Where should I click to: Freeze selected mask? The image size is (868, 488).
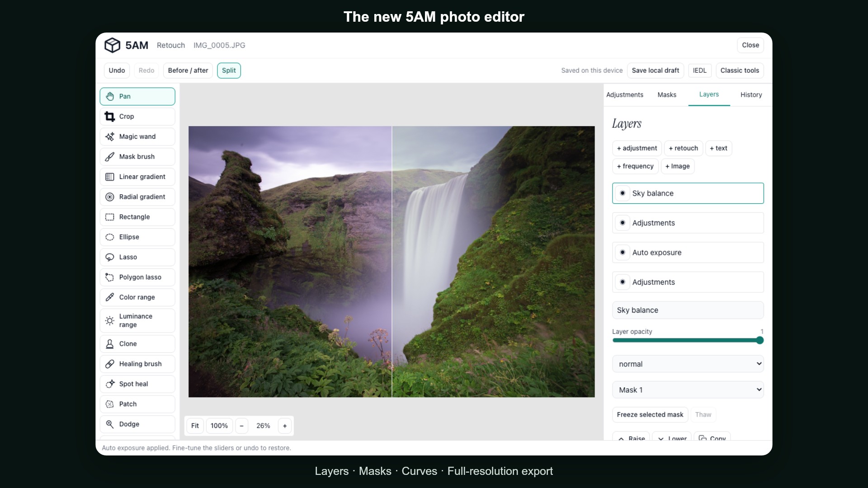point(650,415)
